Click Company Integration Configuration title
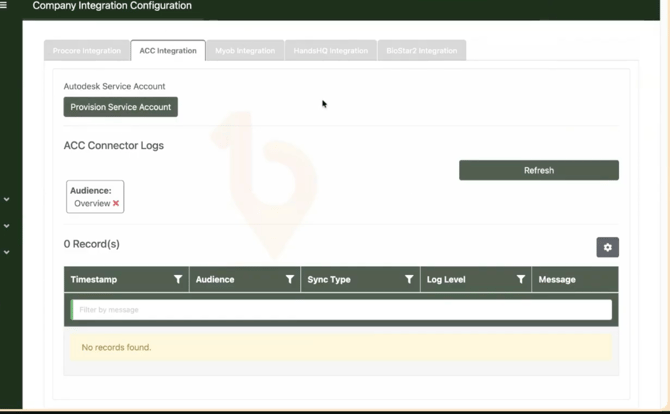This screenshot has height=414, width=670. pyautogui.click(x=112, y=6)
